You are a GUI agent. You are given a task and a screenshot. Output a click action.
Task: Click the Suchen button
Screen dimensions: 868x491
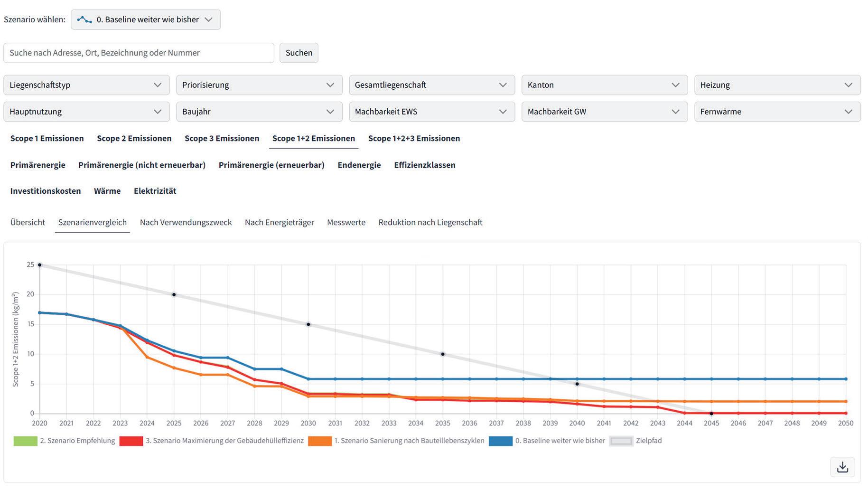(x=299, y=53)
